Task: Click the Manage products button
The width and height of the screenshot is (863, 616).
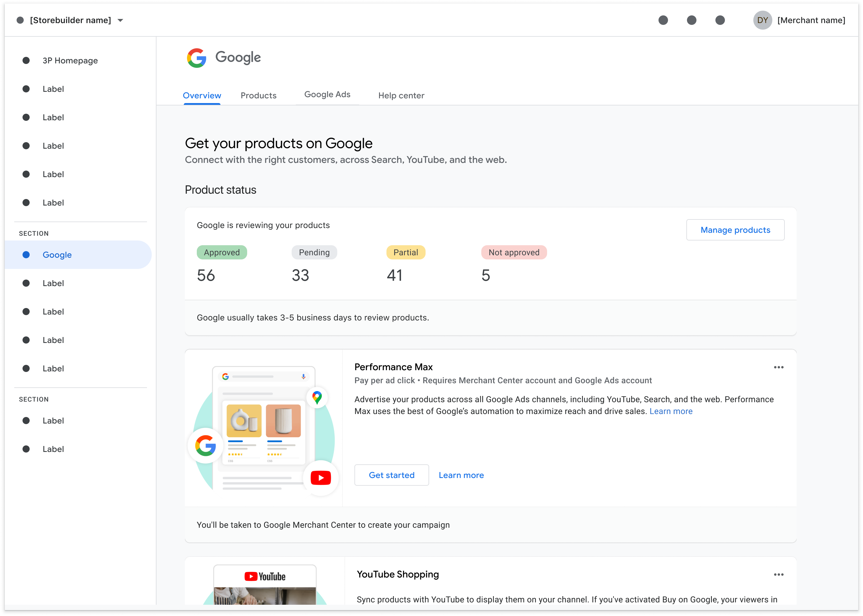Action: tap(735, 230)
